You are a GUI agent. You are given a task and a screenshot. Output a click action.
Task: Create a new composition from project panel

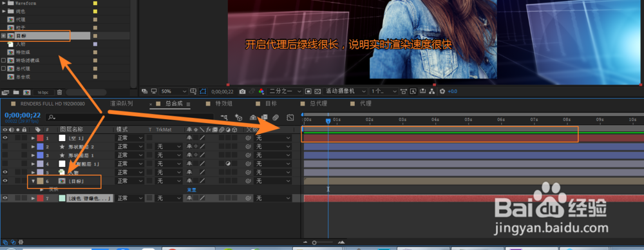[26, 92]
